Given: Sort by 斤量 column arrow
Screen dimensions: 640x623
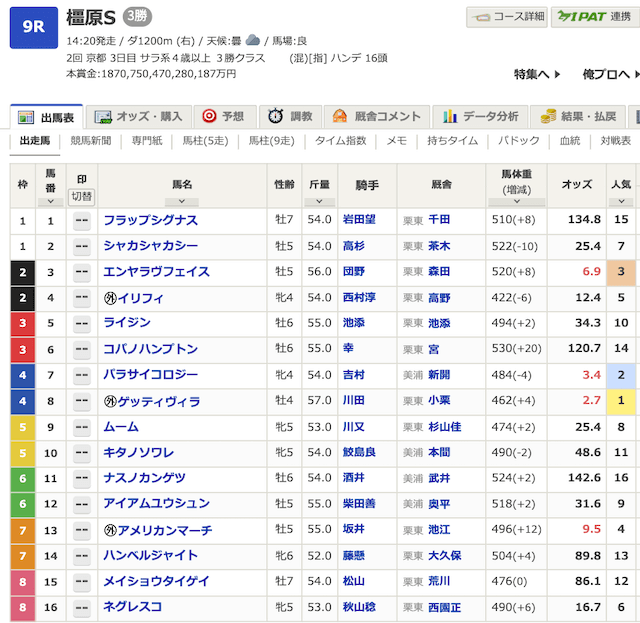Looking at the screenshot, I should pos(319,201).
